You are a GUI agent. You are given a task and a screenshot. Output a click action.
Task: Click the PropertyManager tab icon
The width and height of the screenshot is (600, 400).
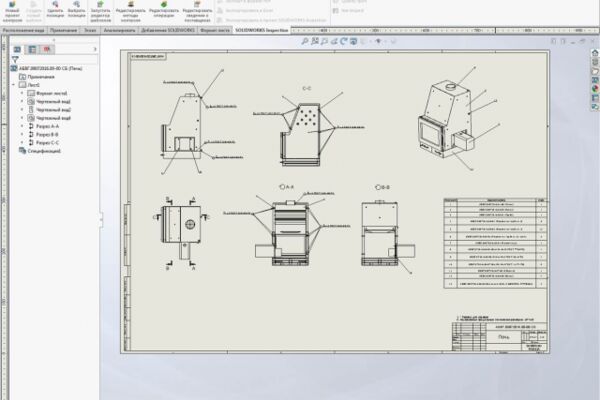tap(32, 49)
